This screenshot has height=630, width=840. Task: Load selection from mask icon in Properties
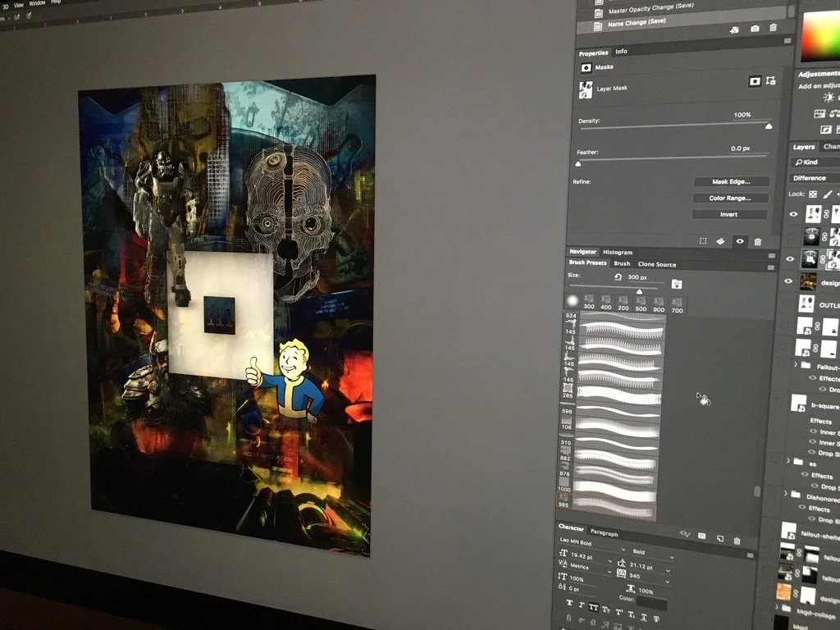[x=703, y=241]
